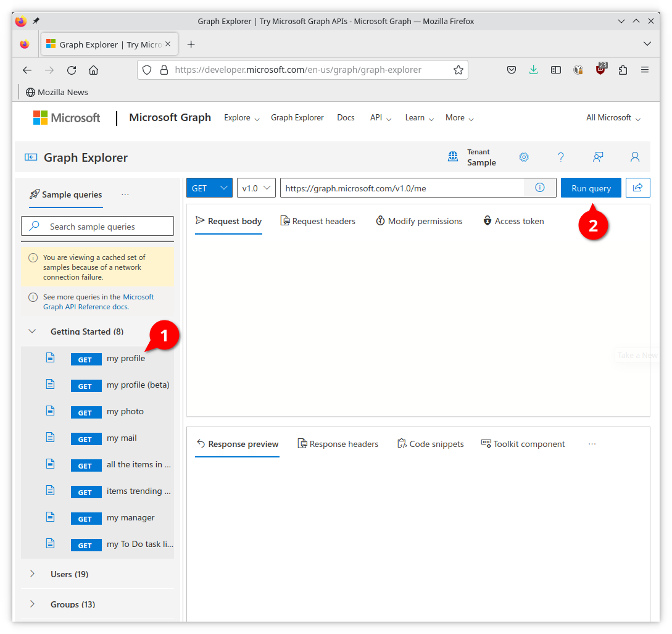Open the v1.0 API version dropdown

[x=256, y=188]
